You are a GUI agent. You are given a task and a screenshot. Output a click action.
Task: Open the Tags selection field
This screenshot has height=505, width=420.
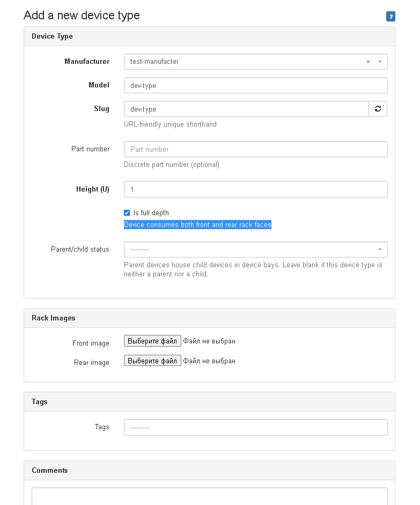255,427
